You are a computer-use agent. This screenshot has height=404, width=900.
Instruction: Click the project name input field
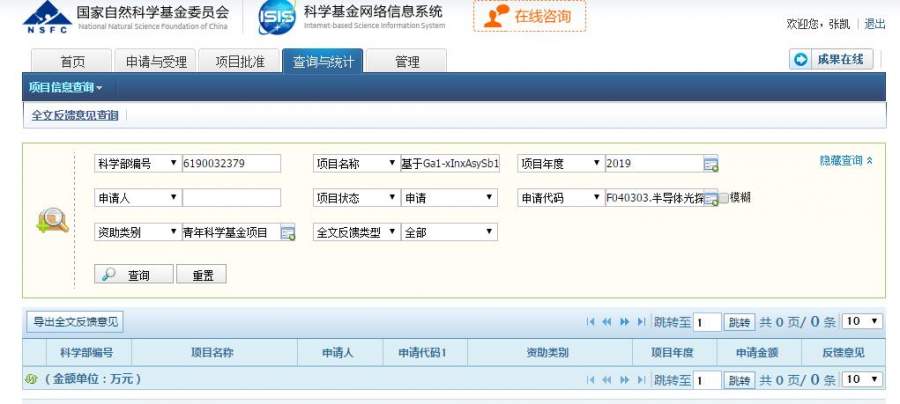pyautogui.click(x=451, y=164)
